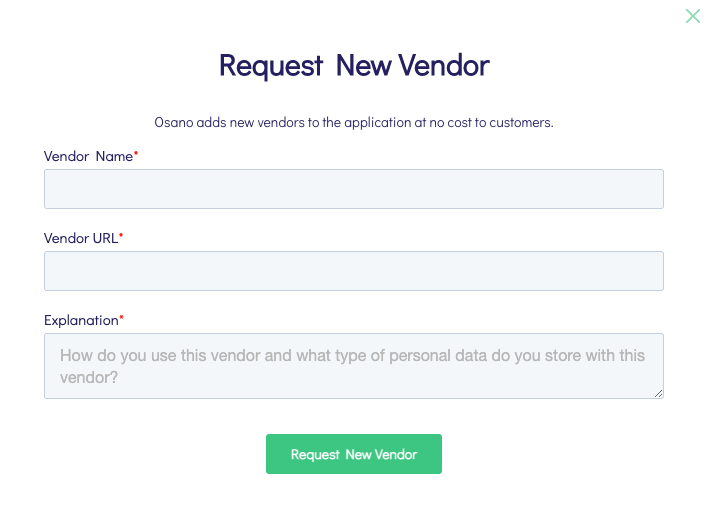Click the red asterisk beside Explanation

pyautogui.click(x=122, y=318)
